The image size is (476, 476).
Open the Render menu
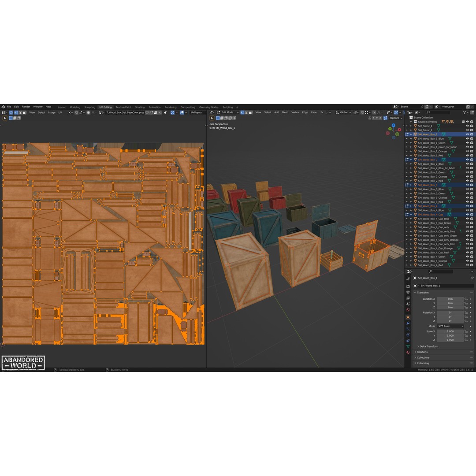[26, 107]
